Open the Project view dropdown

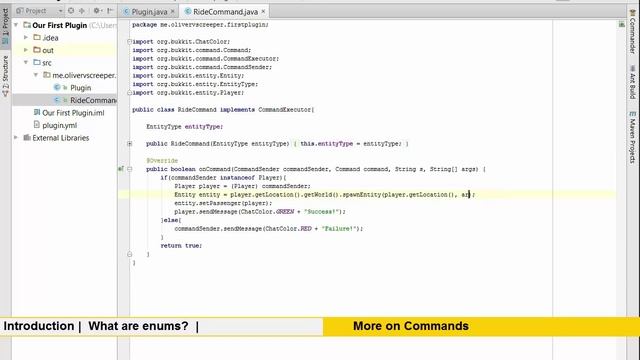coord(60,11)
